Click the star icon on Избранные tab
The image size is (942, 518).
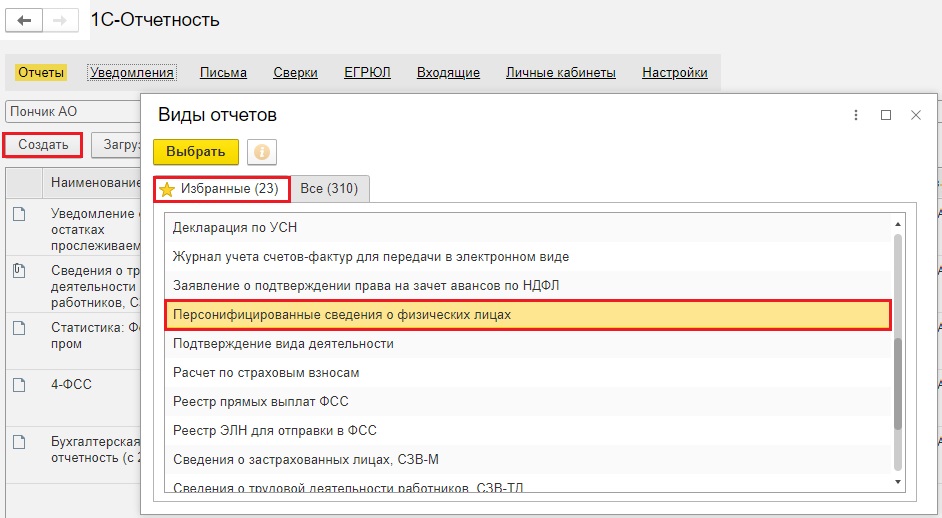click(167, 189)
